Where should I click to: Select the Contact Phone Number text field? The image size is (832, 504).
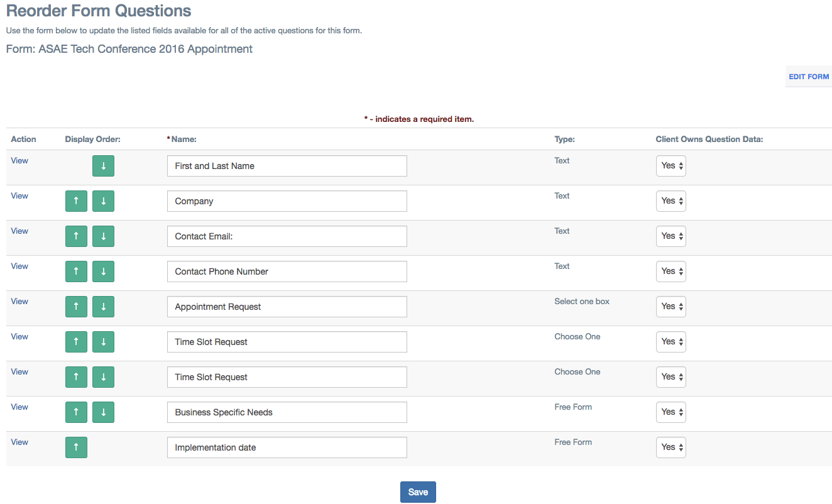point(287,271)
